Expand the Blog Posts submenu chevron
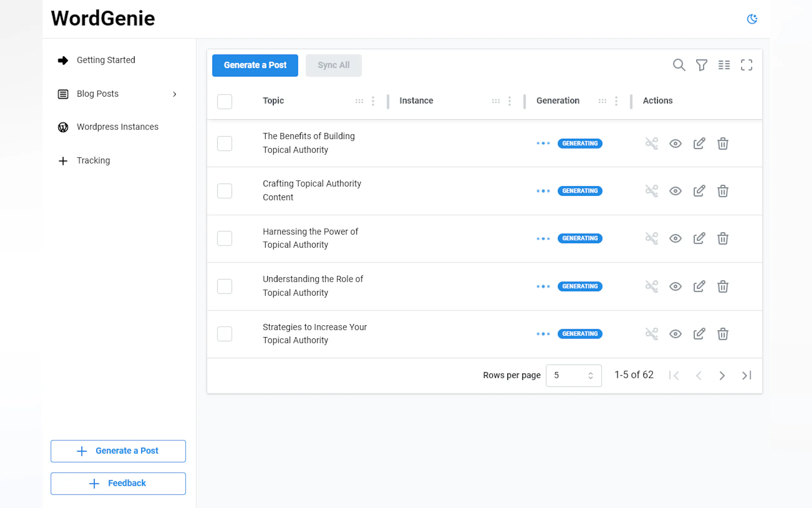The height and width of the screenshot is (508, 812). click(174, 94)
